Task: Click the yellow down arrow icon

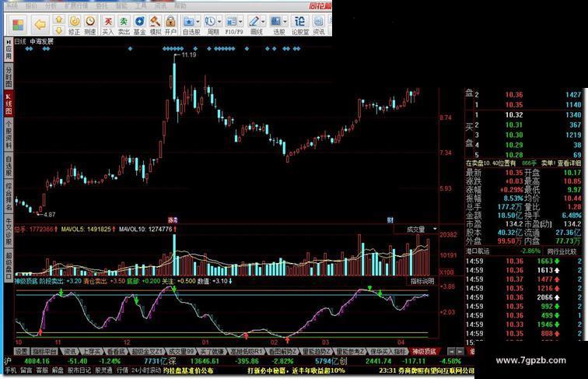Action: point(59,30)
